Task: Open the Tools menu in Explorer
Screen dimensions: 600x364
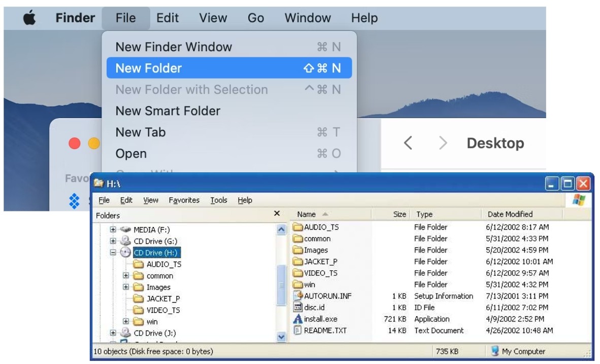Action: tap(219, 200)
